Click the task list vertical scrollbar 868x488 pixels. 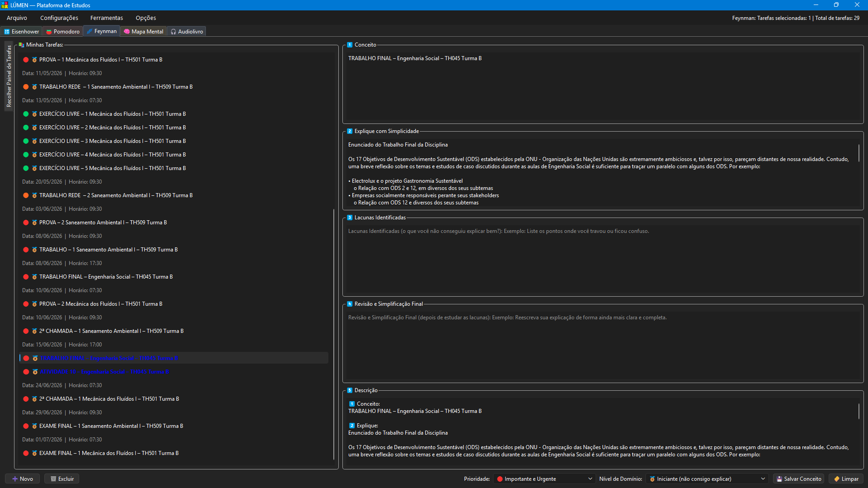[x=334, y=335]
